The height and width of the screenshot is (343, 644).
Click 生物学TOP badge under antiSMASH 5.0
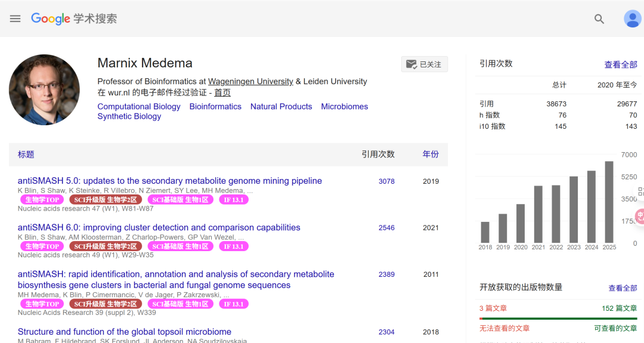[x=42, y=200]
